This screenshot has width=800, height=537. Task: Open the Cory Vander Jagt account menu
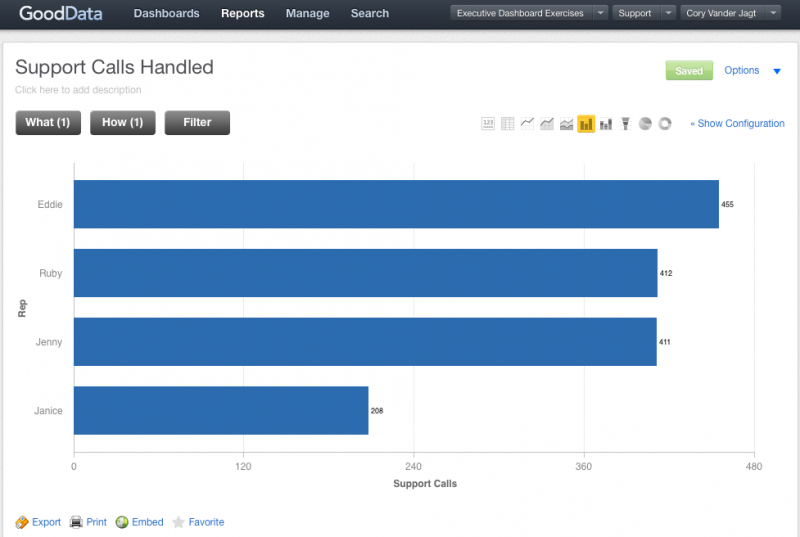click(x=731, y=13)
